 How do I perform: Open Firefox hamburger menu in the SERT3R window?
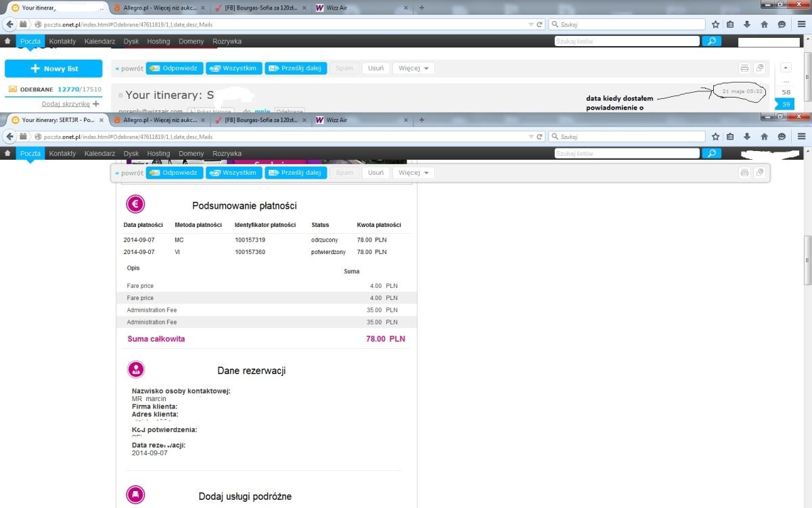point(801,136)
